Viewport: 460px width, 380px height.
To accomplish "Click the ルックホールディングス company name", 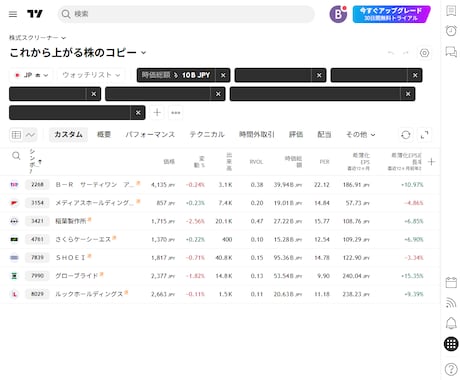I will [x=89, y=294].
